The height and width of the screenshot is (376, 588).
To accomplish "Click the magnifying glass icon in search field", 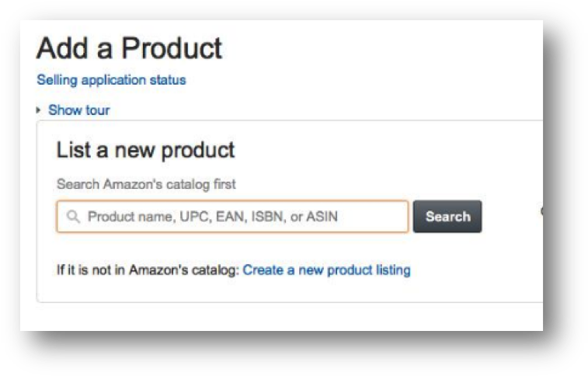I will pyautogui.click(x=74, y=218).
